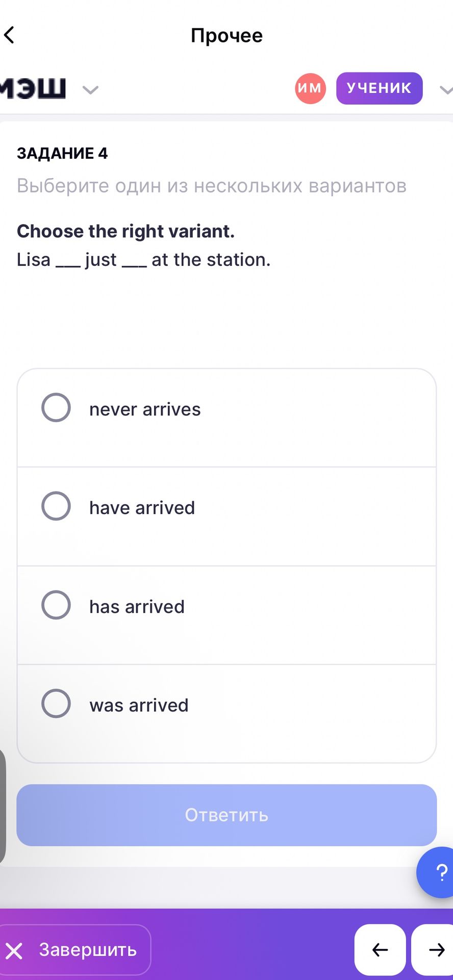Expand the chevron next to УЧЕНИК

pyautogui.click(x=446, y=90)
